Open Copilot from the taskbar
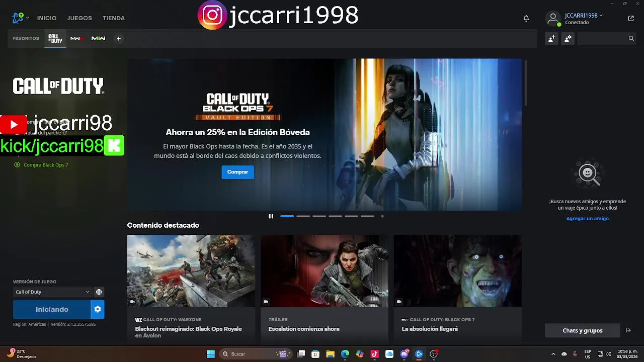 tap(360, 354)
